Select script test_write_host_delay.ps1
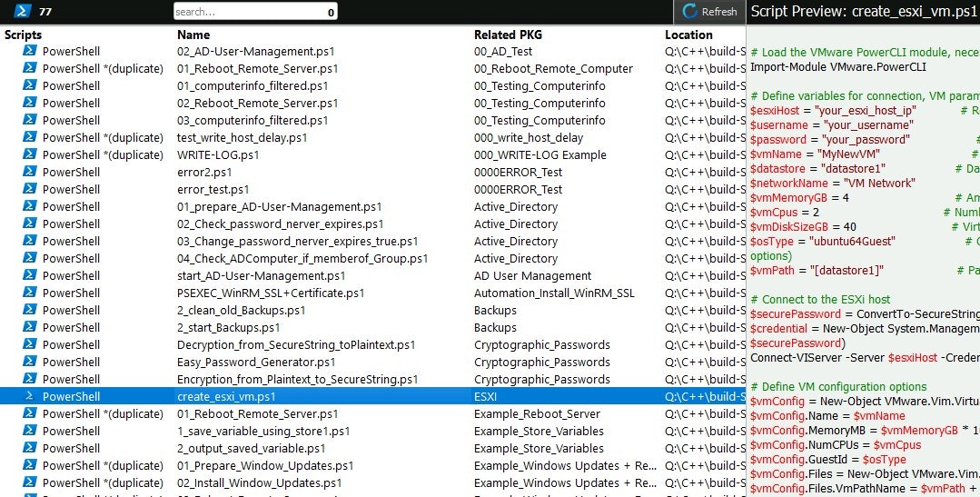The height and width of the screenshot is (497, 980). click(x=242, y=137)
